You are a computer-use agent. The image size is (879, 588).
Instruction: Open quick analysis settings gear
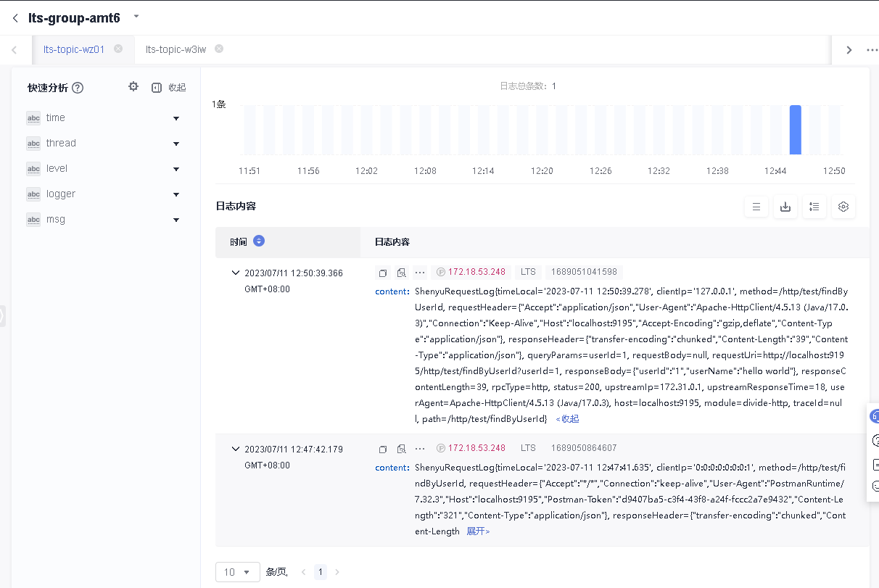tap(133, 87)
